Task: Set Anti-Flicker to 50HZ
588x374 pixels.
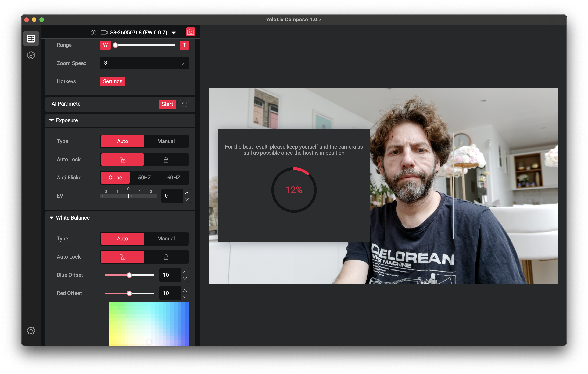Action: (144, 178)
